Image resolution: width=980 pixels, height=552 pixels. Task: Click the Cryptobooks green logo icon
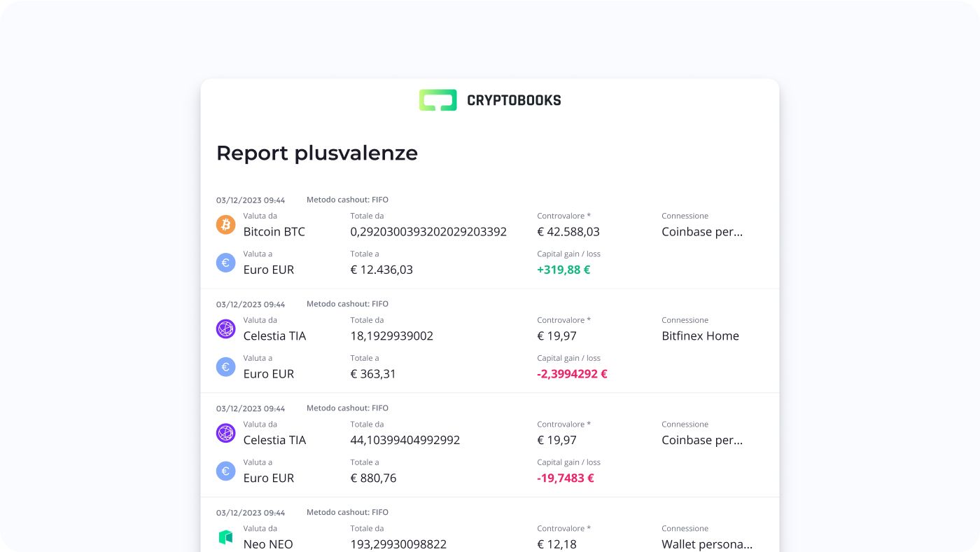[x=437, y=100]
